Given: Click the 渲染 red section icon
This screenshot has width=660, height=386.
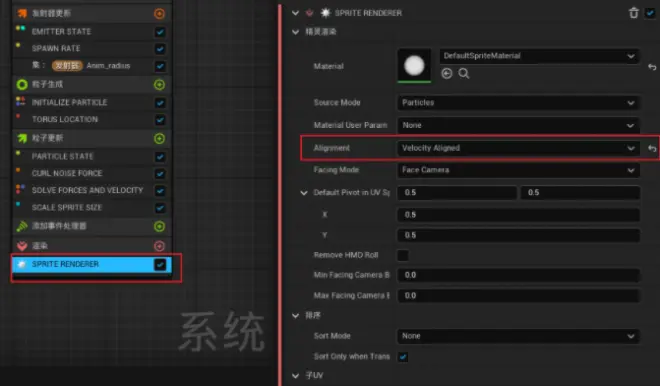Looking at the screenshot, I should (x=21, y=246).
